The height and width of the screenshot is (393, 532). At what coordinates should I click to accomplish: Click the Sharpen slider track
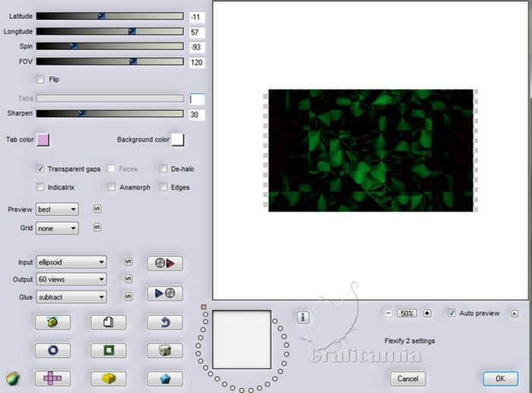pyautogui.click(x=110, y=113)
